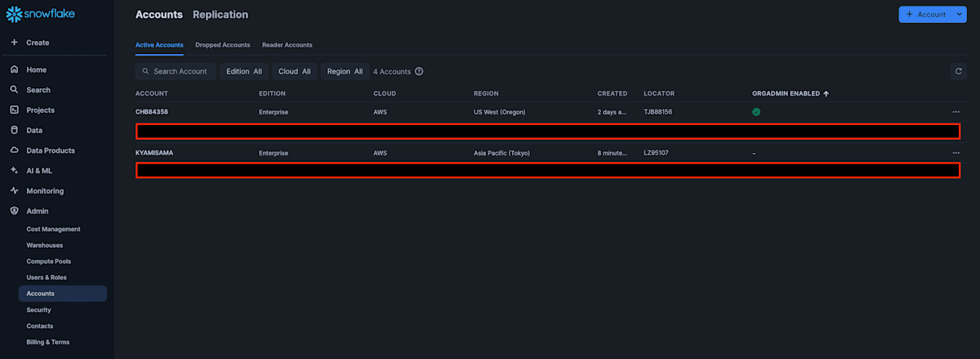Click the refresh accounts icon
This screenshot has height=359, width=980.
[x=959, y=71]
